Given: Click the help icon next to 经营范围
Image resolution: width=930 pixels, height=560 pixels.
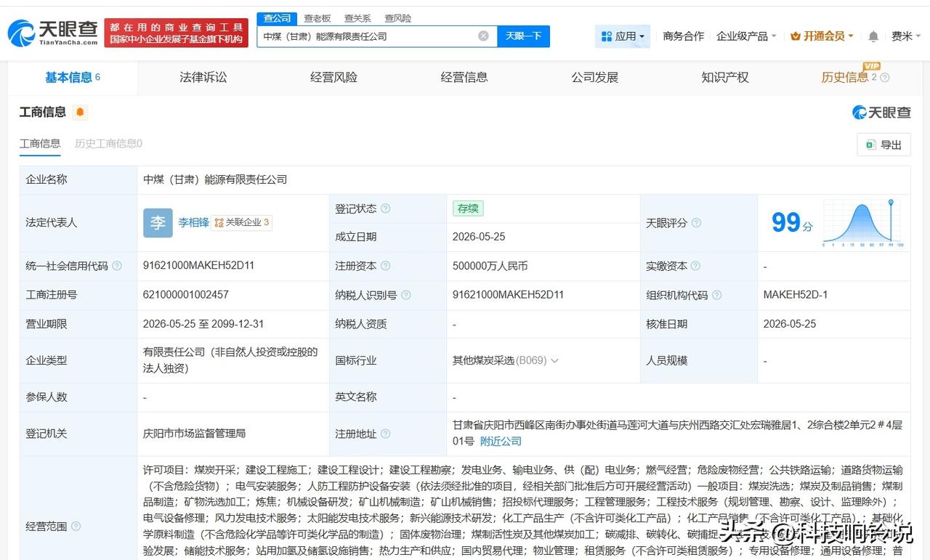Looking at the screenshot, I should (x=76, y=526).
